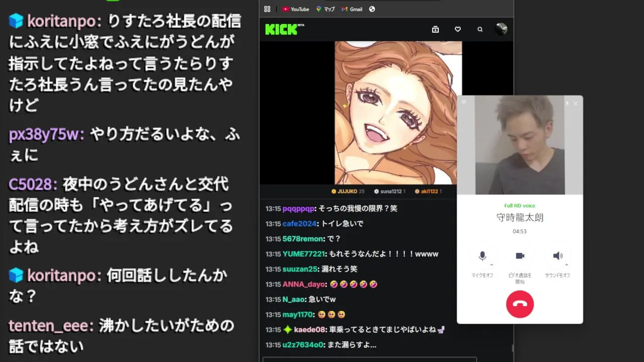Click username YUME77221 in Kick chat
Screen dimensions: 644x362
[304, 254]
